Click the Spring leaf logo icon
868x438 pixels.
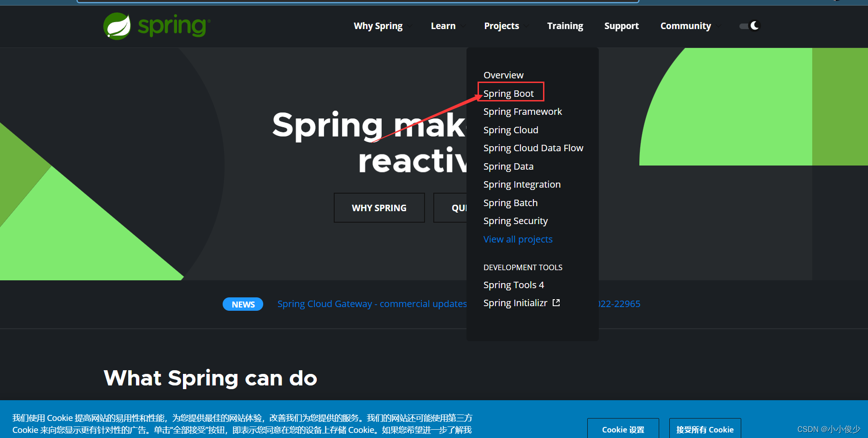click(117, 26)
